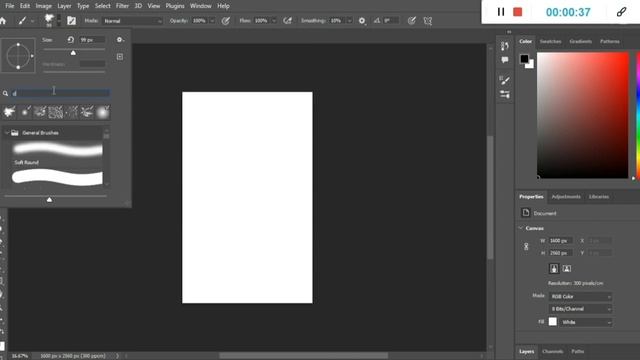Open the Flow slider dropdown arrow
Image resolution: width=640 pixels, height=360 pixels.
point(274,21)
